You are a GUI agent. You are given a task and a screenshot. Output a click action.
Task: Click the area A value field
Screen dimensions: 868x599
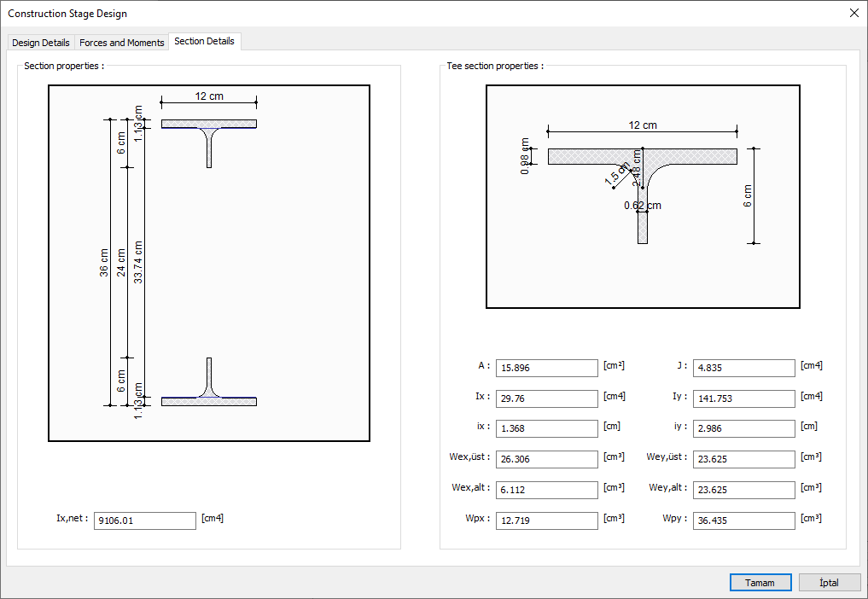point(546,368)
